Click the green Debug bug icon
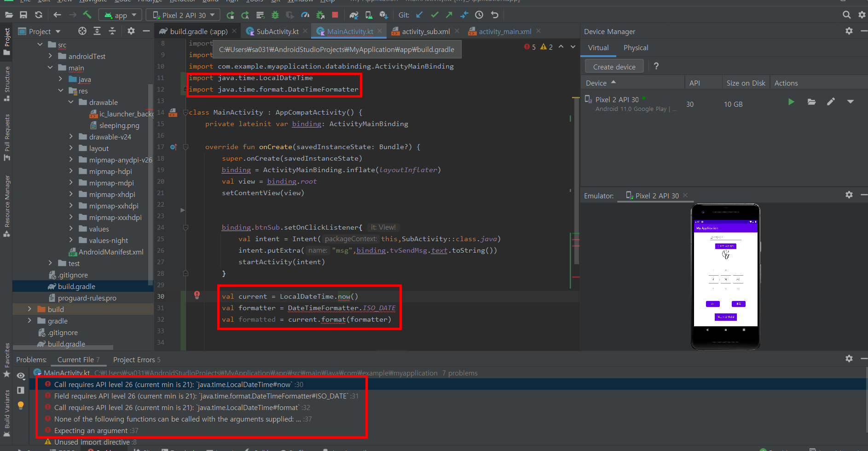Viewport: 868px width, 451px height. coord(275,15)
